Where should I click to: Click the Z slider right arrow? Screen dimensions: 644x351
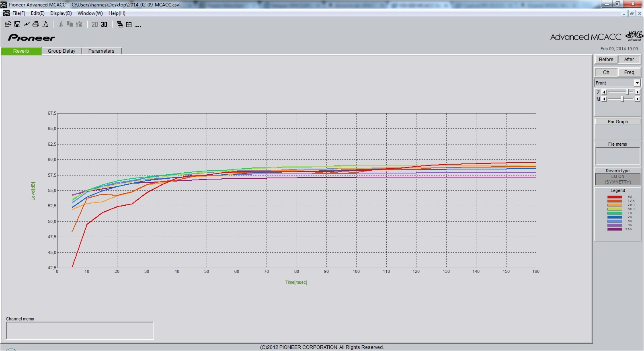(637, 92)
